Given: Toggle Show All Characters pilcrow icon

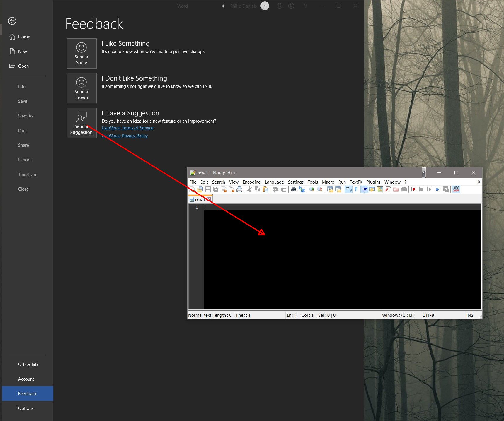Looking at the screenshot, I should (x=356, y=189).
